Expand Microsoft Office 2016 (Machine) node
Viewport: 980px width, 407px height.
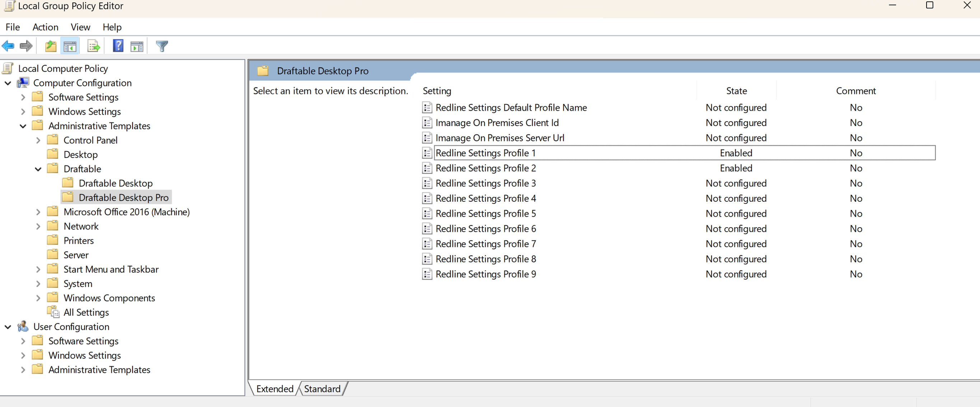pos(38,212)
